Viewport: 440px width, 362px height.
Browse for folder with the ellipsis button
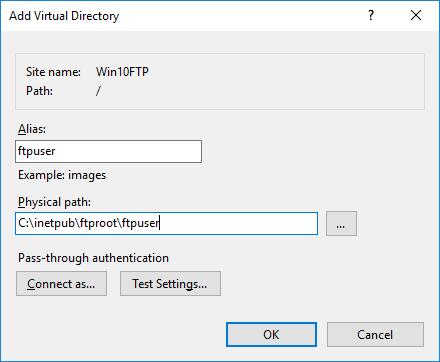[341, 223]
